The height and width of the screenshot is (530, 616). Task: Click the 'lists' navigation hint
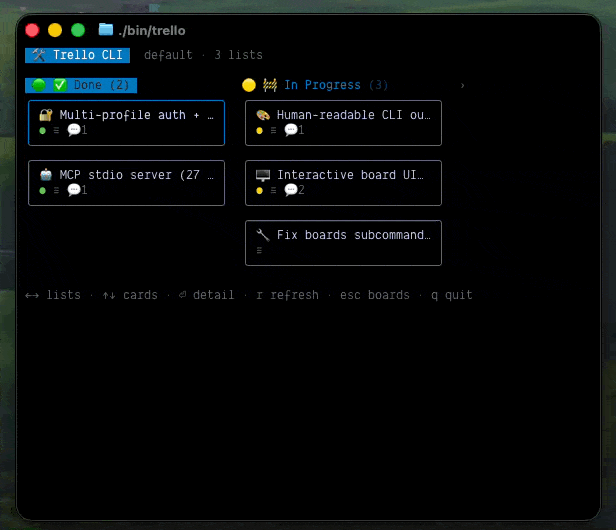[x=64, y=295]
